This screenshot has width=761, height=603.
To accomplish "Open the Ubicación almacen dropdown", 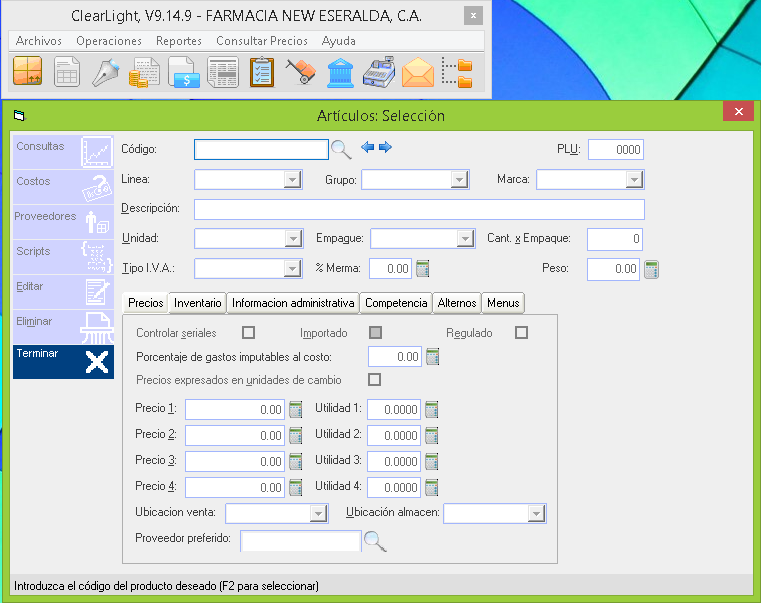I will [x=536, y=514].
